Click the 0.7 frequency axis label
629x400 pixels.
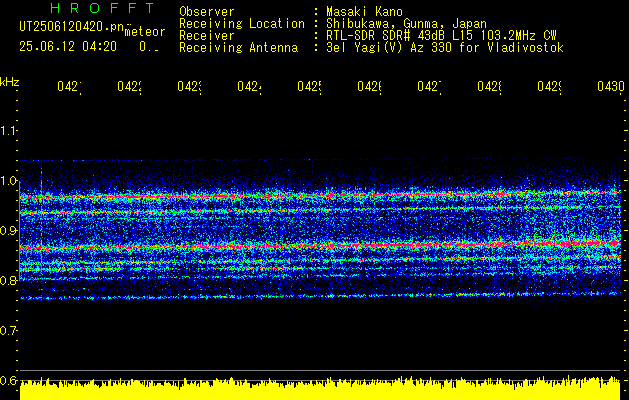(x=8, y=331)
